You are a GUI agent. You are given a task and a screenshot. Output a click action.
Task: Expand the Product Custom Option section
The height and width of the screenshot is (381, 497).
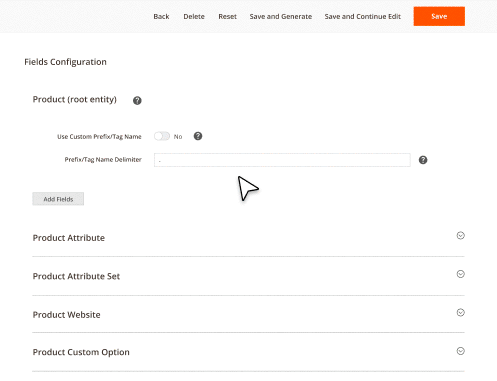[x=460, y=351]
